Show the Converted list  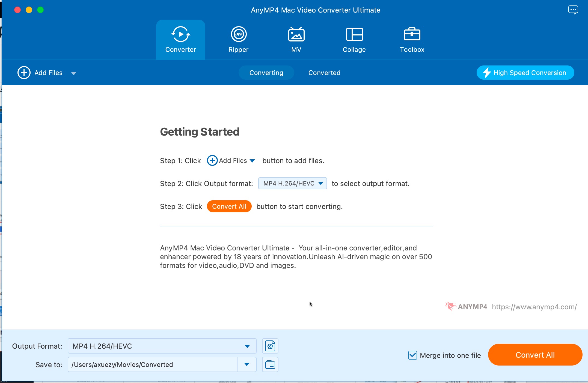(x=324, y=73)
